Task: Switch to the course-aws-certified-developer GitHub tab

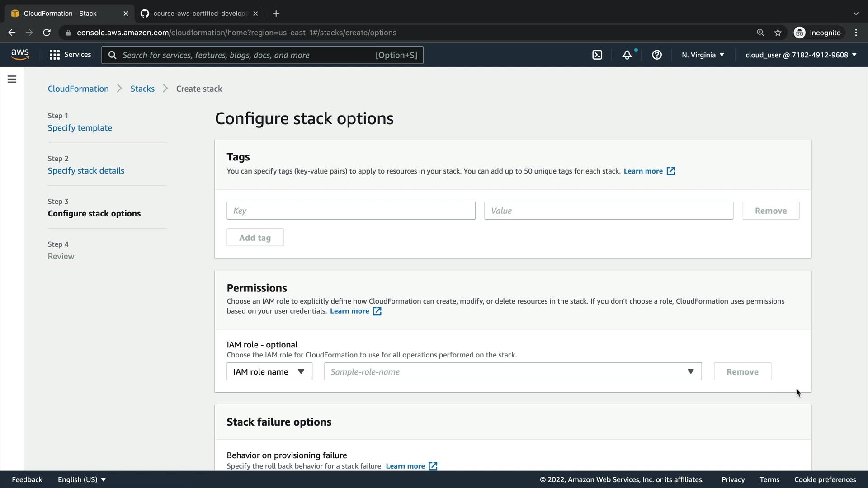Action: 199,14
